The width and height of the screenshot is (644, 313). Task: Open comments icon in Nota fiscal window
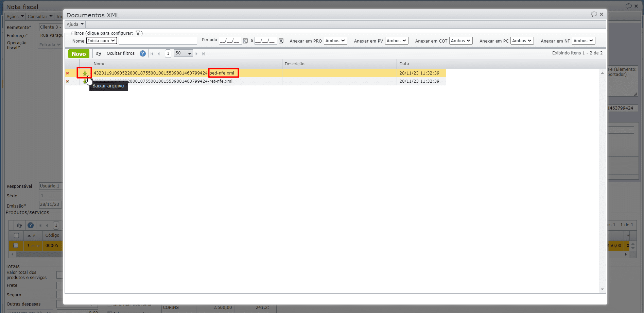point(628,6)
